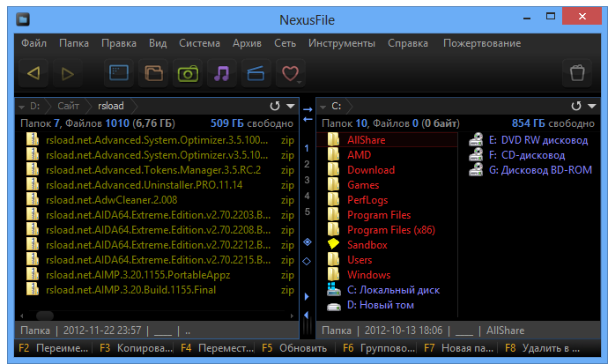608x364 pixels.
Task: Open the Сеть menu
Action: [285, 43]
